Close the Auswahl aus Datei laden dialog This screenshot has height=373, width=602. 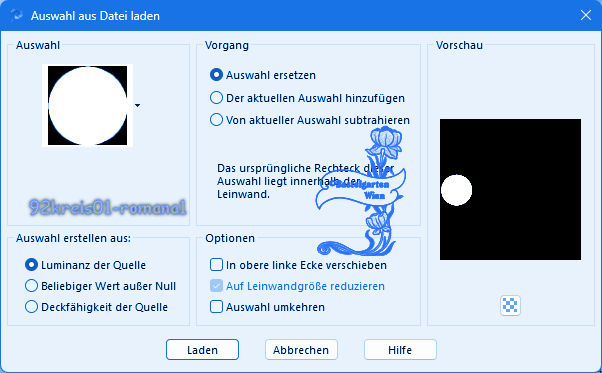[585, 15]
